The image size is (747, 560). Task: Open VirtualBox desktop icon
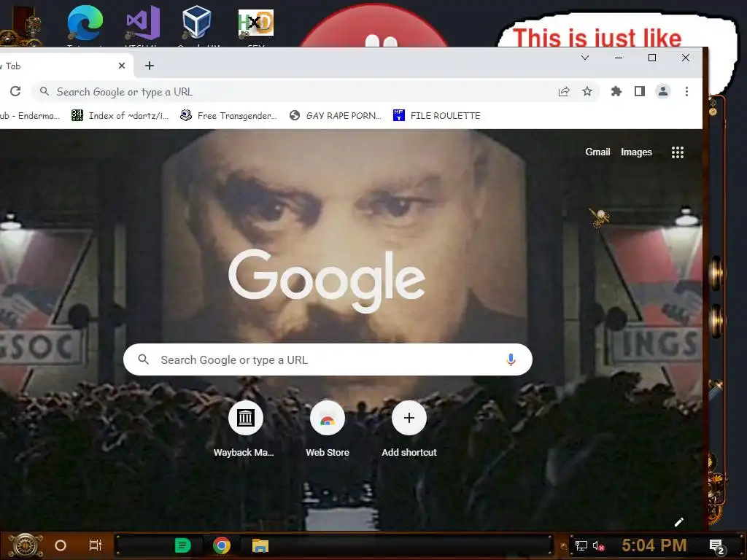pyautogui.click(x=197, y=23)
